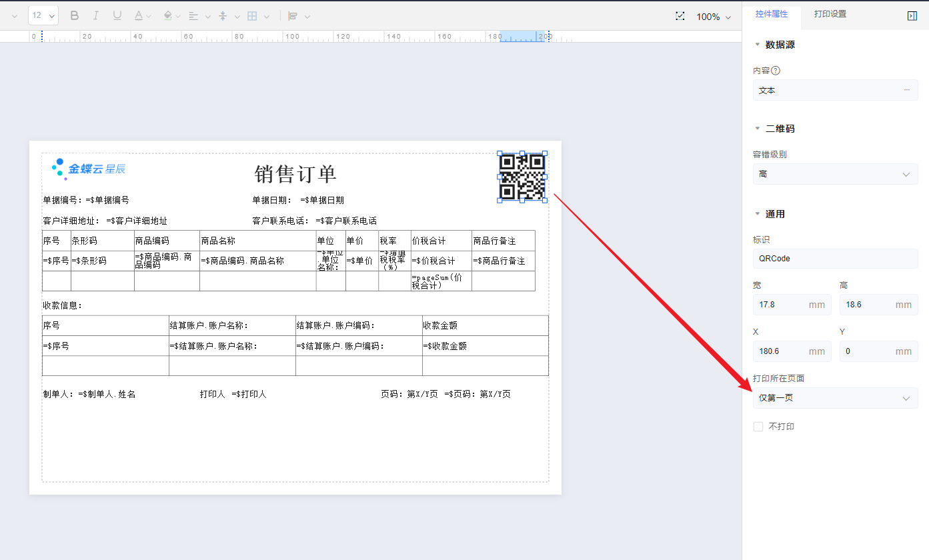Enable the 不打印 checkbox
The image size is (929, 560).
click(x=758, y=427)
